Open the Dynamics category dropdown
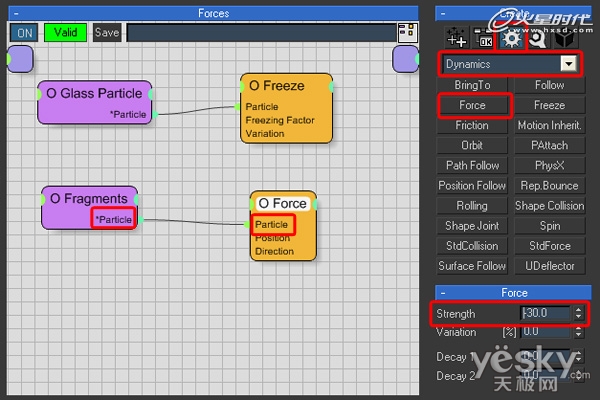Viewport: 600px width, 400px height. click(569, 64)
